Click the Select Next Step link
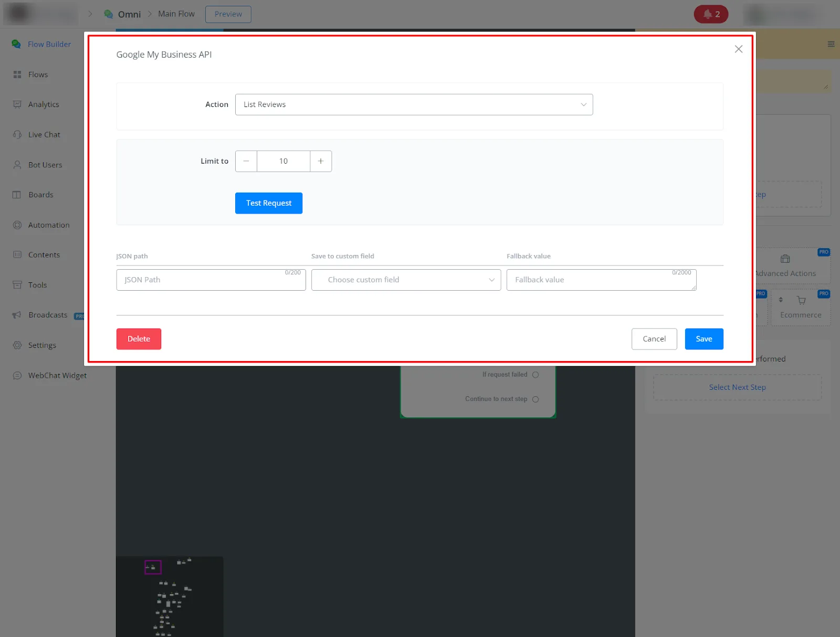 click(x=737, y=387)
